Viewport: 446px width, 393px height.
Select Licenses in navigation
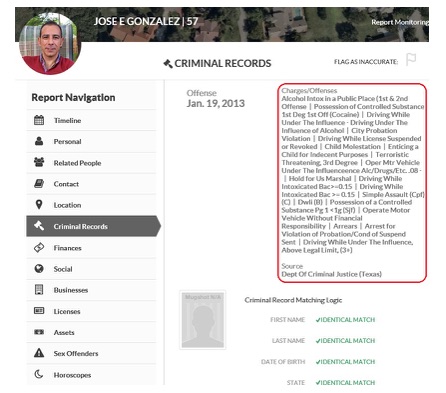pos(91,311)
